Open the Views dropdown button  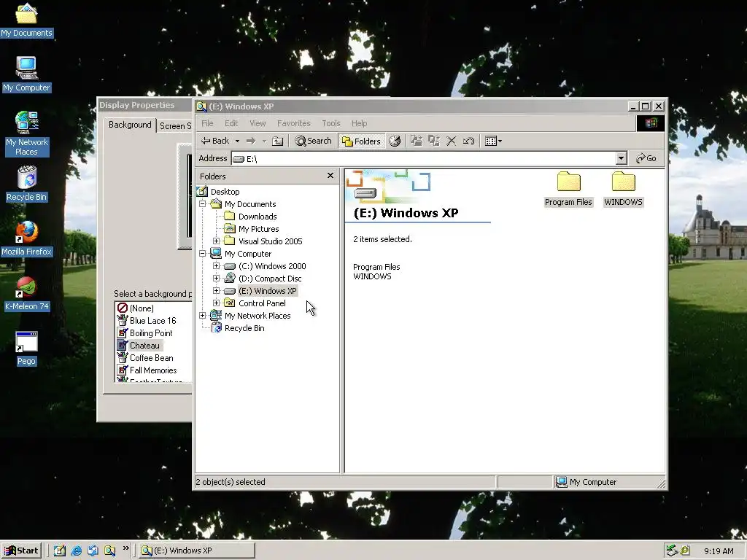coord(493,141)
